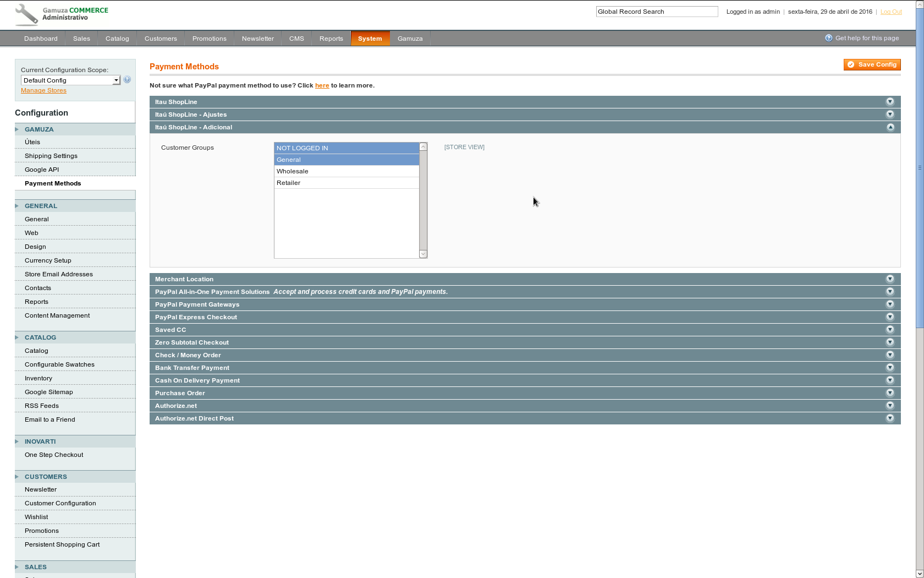The height and width of the screenshot is (578, 924).
Task: Click the Log Out link
Action: pos(891,12)
